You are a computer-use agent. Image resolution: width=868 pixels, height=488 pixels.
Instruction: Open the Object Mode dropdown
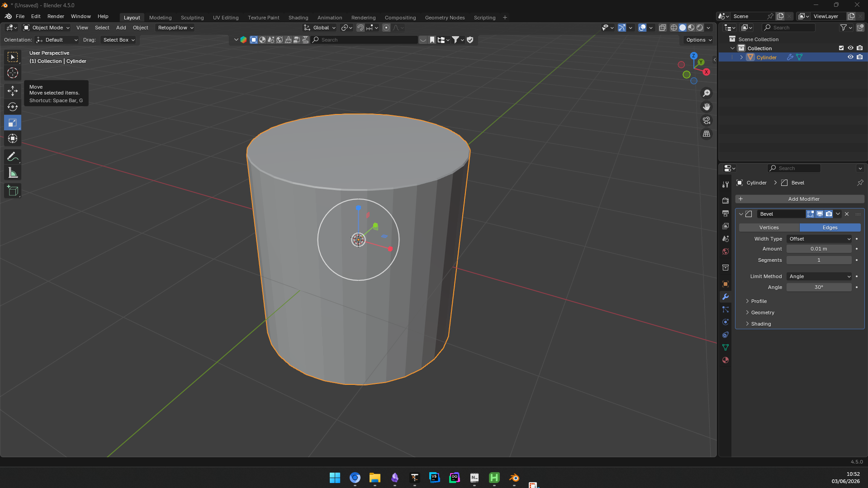[x=47, y=28]
